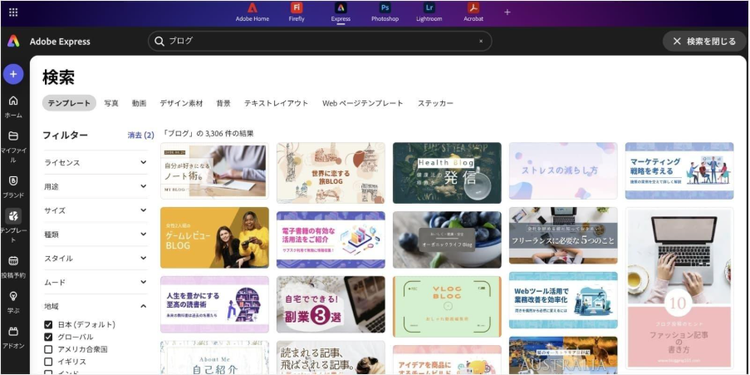Switch to テキストレイアウト tab

click(x=276, y=103)
